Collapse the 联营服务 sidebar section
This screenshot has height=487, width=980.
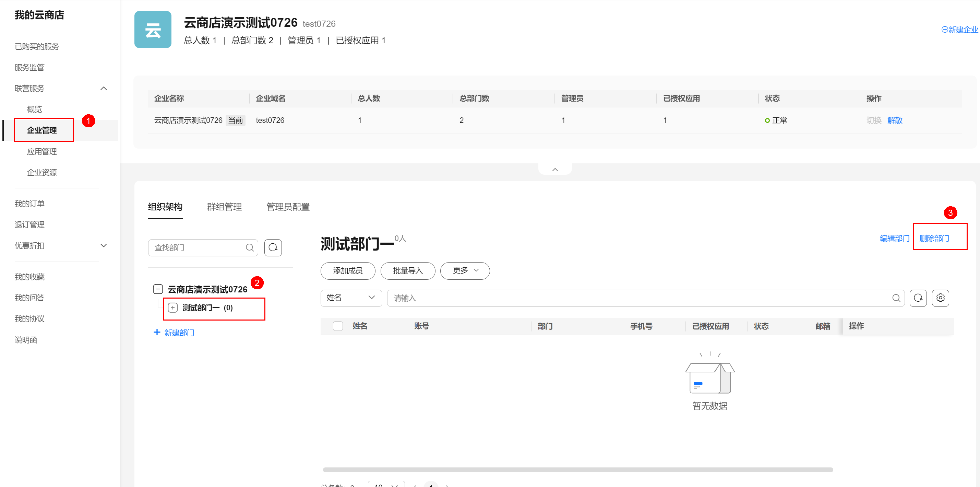pyautogui.click(x=104, y=88)
